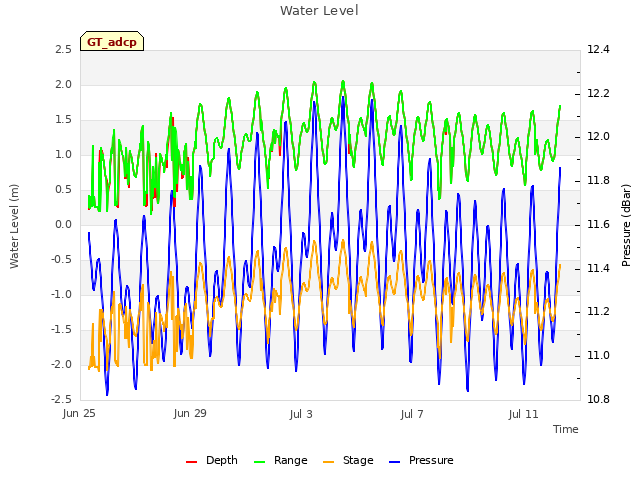Click the orange Stage legend color marker

(328, 462)
